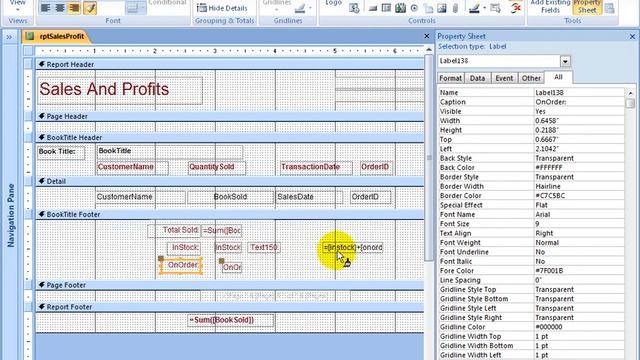Select the Option Button control

414,8
